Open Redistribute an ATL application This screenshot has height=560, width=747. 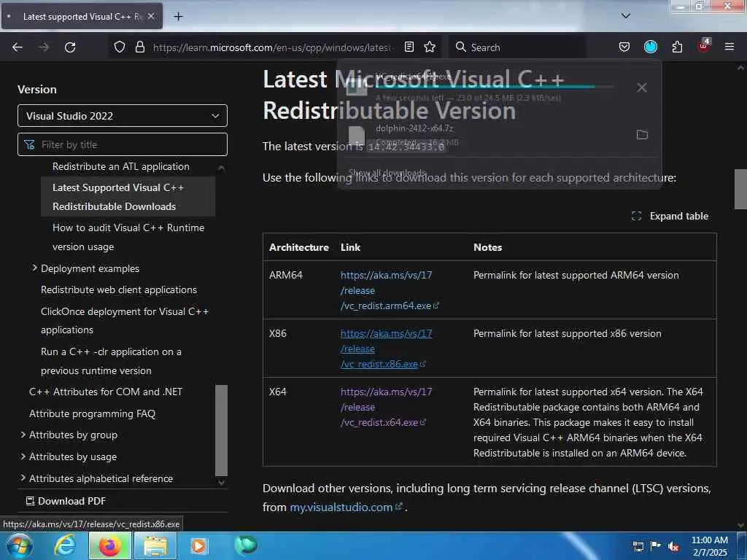click(121, 167)
